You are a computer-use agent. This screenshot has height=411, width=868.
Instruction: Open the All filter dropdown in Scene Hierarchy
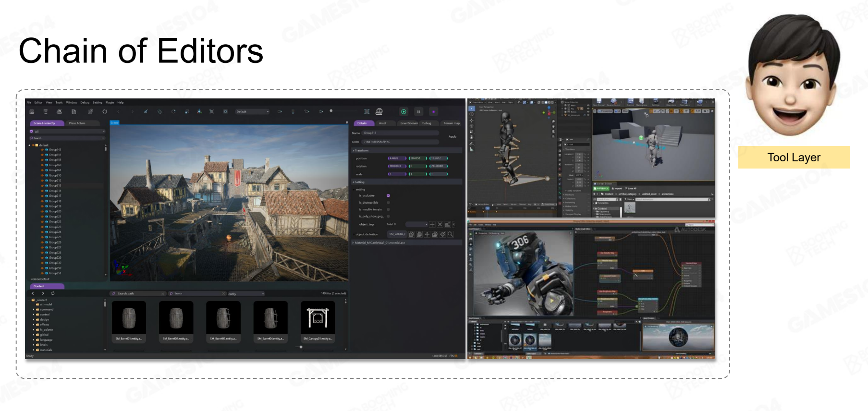[67, 132]
